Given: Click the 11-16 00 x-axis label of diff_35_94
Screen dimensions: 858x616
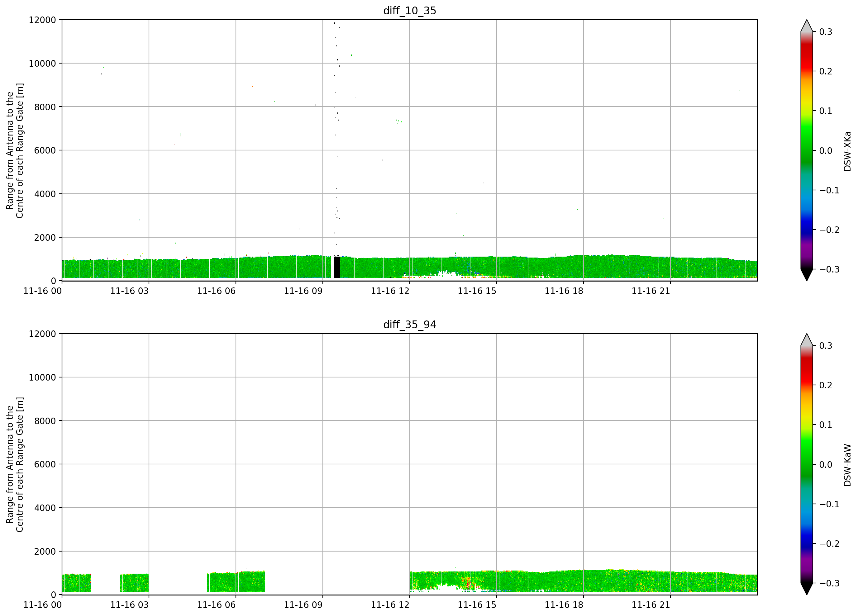Looking at the screenshot, I should [42, 605].
